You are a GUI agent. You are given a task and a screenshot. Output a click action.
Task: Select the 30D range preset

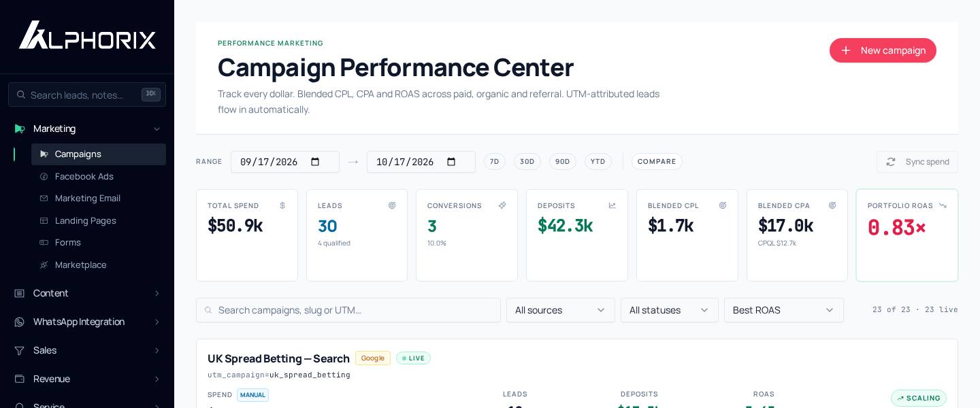pos(527,162)
